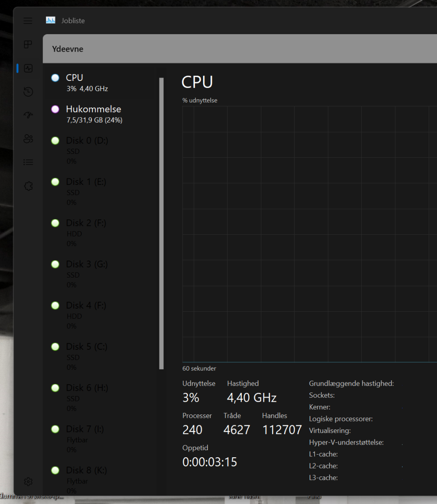This screenshot has width=437, height=504.
Task: Open the Services puzzle-piece icon
Action: (x=28, y=186)
